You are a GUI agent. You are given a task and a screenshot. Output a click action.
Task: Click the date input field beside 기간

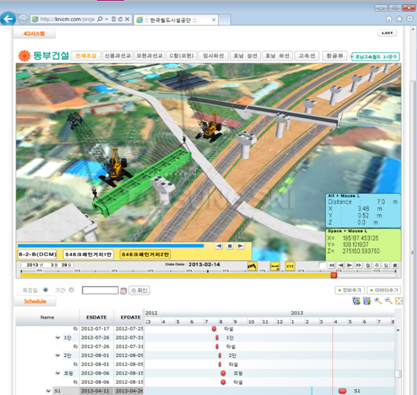[x=100, y=290]
